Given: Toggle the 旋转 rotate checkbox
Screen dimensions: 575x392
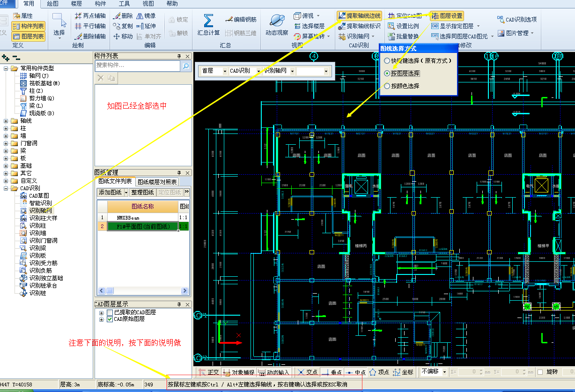Looking at the screenshot, I should [540, 372].
